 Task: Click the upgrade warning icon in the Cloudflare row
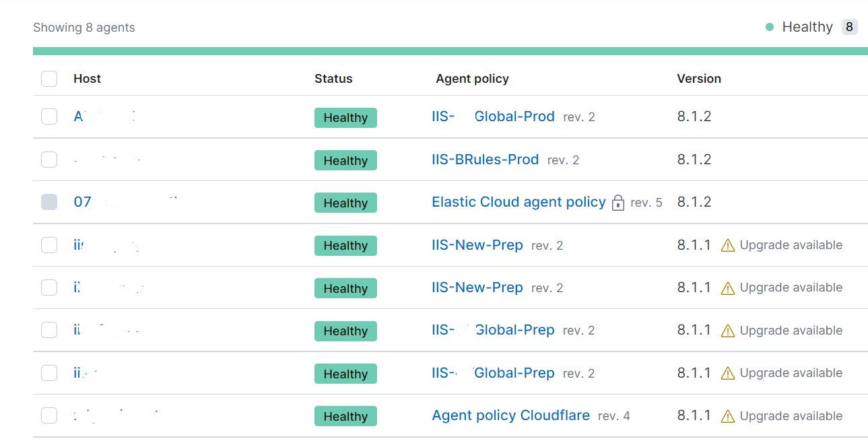[x=727, y=417]
